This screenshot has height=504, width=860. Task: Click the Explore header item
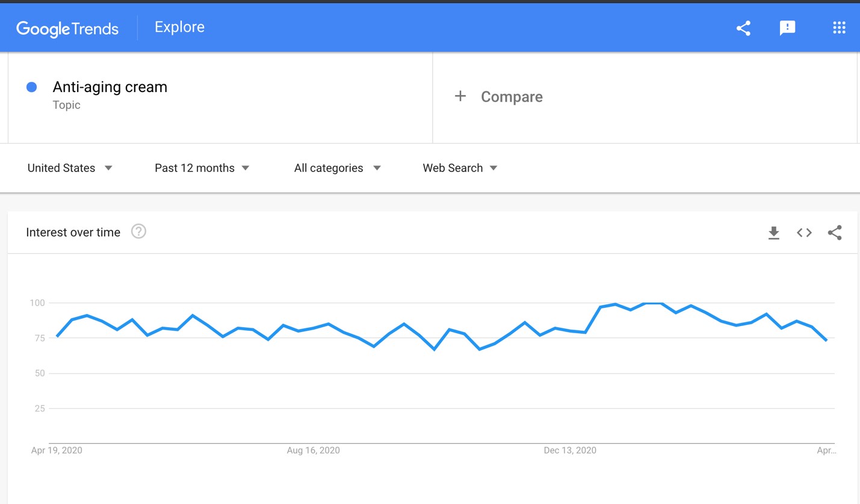(x=179, y=27)
